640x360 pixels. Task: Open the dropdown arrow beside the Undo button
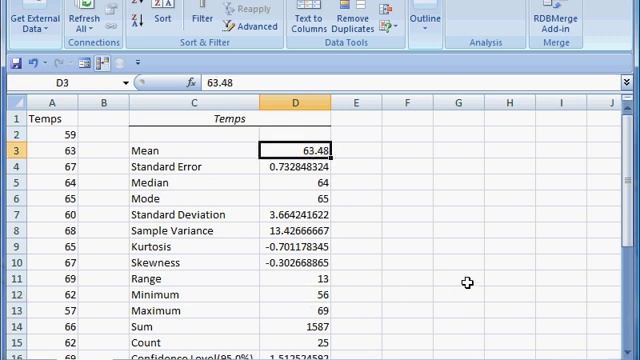(45, 63)
